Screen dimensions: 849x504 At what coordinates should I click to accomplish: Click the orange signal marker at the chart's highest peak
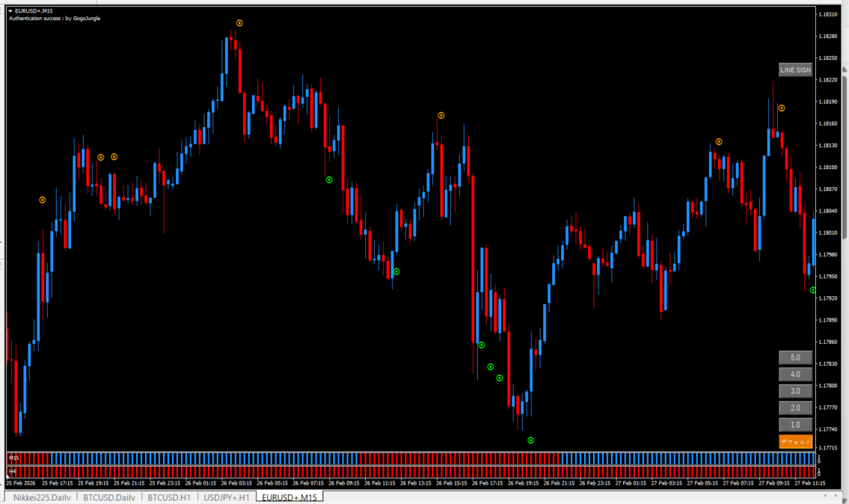pyautogui.click(x=239, y=23)
